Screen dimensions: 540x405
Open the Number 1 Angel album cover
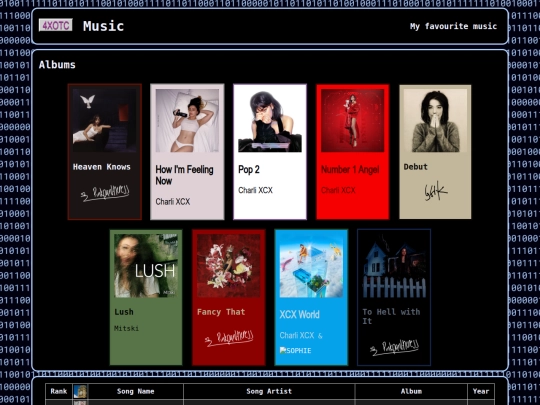coord(353,121)
